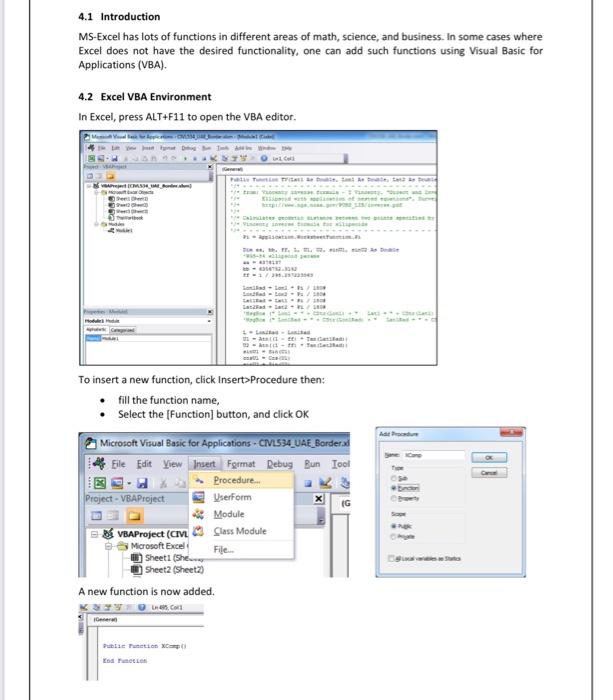Click the blue Help icon beside Ln 495, Col 1

point(142,607)
